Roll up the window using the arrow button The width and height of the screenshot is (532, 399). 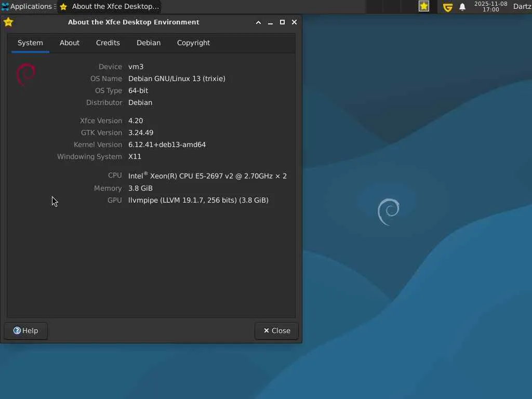[x=258, y=22]
